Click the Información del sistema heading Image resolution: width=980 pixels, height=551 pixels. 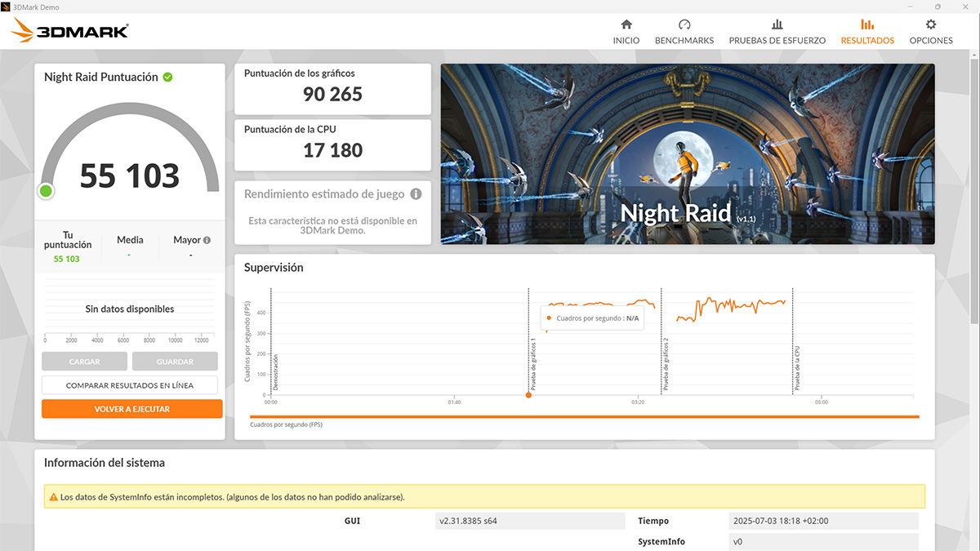click(105, 463)
